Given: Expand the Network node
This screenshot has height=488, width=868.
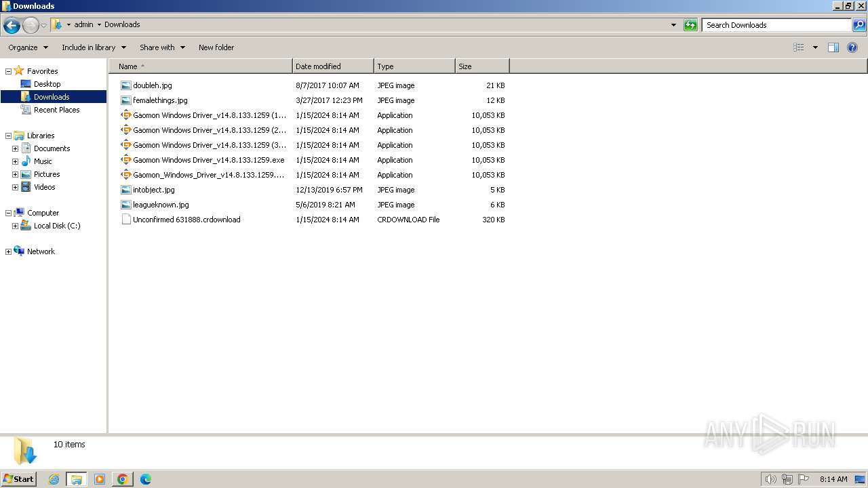Looking at the screenshot, I should point(8,251).
